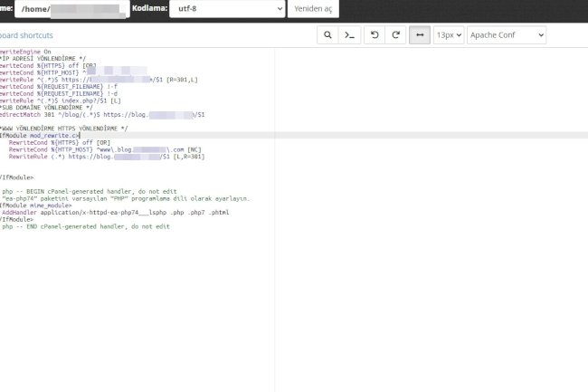Click the 'BEGIN cPanel-generated handler' comment line
Viewport: 588px width, 392px height.
(88, 191)
